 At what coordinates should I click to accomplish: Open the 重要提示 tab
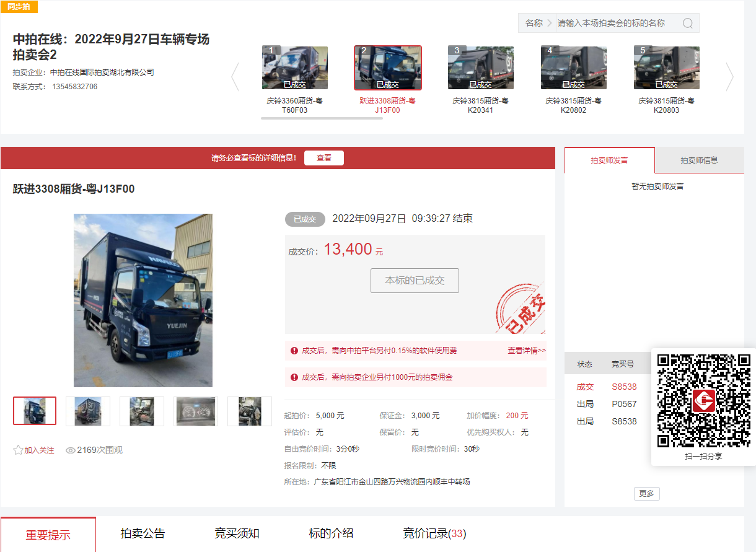[48, 535]
